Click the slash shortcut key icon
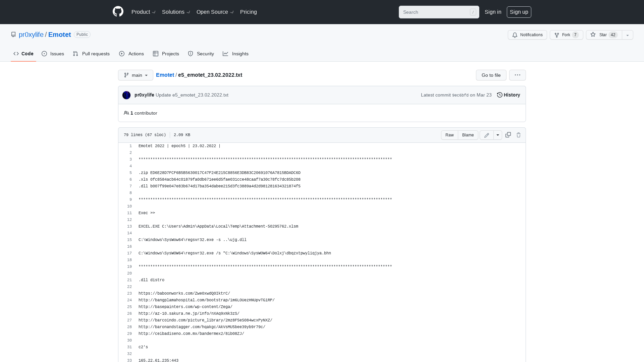 pyautogui.click(x=473, y=12)
